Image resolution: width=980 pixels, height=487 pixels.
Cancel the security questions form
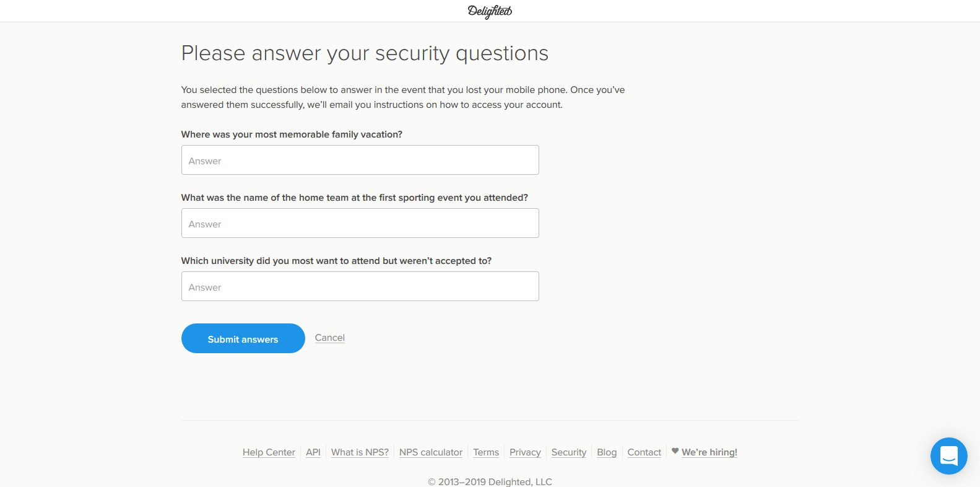click(330, 338)
